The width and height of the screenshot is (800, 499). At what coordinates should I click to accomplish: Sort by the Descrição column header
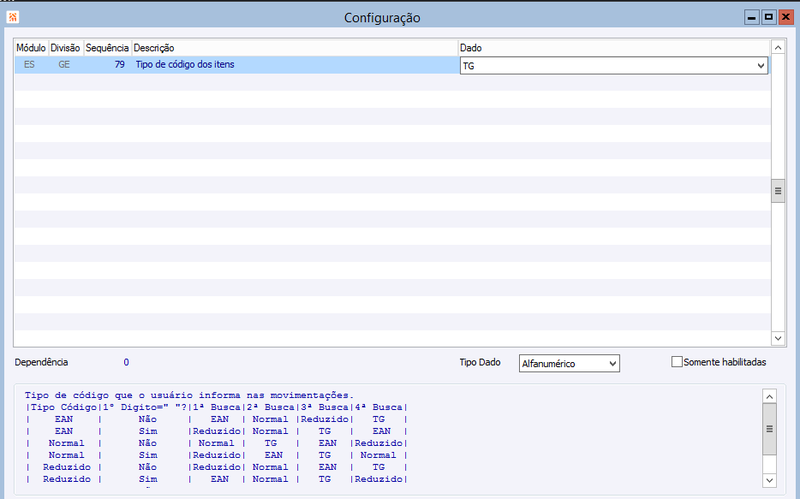[294, 48]
